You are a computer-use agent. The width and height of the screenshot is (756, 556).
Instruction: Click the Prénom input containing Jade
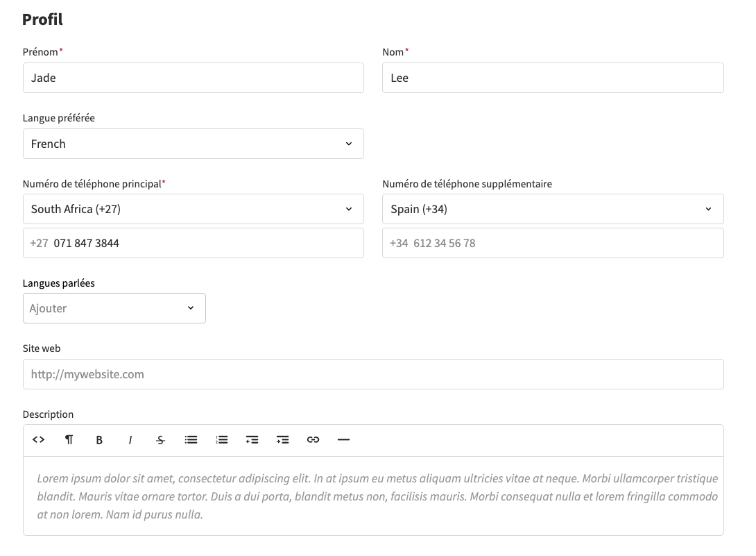point(193,78)
